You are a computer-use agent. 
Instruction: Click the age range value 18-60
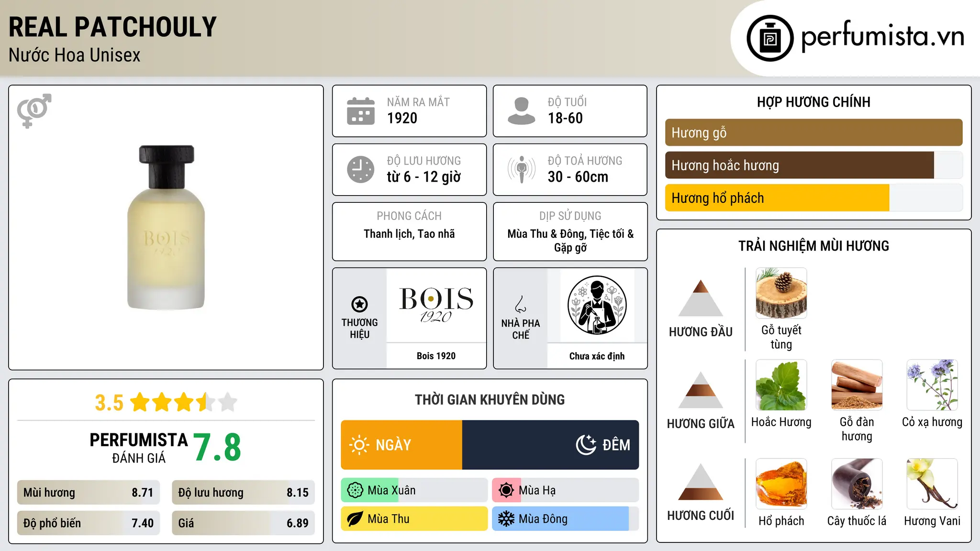point(565,118)
